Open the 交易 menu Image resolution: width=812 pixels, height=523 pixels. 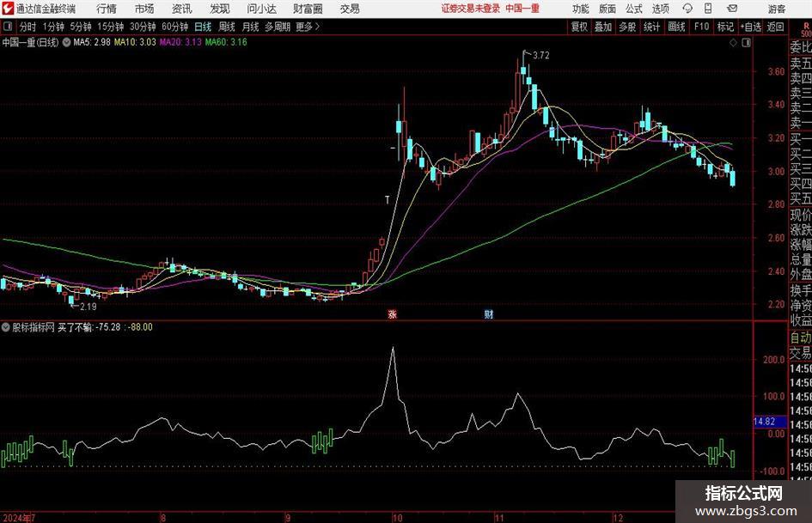350,9
